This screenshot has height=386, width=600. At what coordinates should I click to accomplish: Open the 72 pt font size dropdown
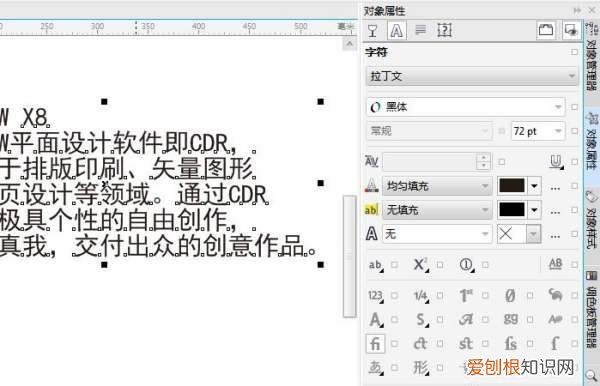(538, 131)
